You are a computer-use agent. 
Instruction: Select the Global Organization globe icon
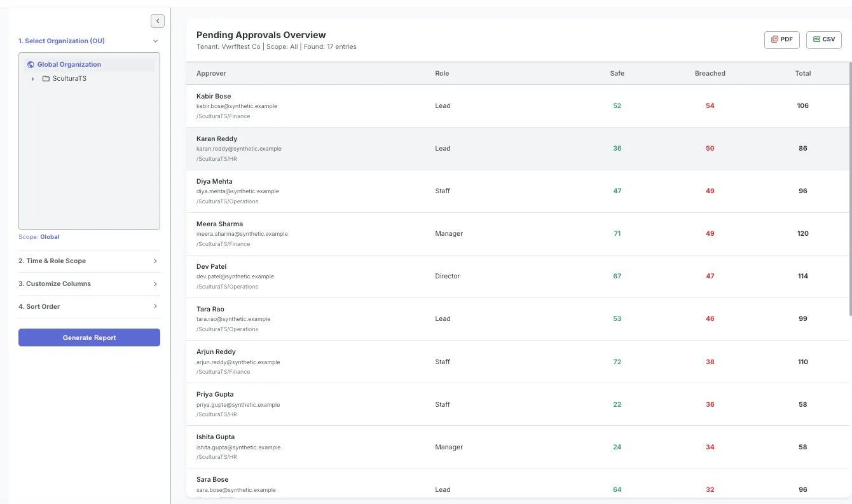click(31, 65)
